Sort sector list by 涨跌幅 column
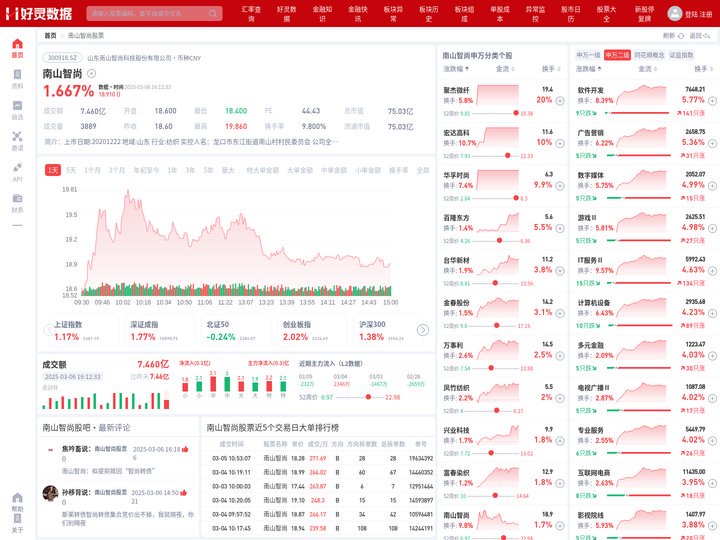This screenshot has width=720, height=540. click(589, 69)
